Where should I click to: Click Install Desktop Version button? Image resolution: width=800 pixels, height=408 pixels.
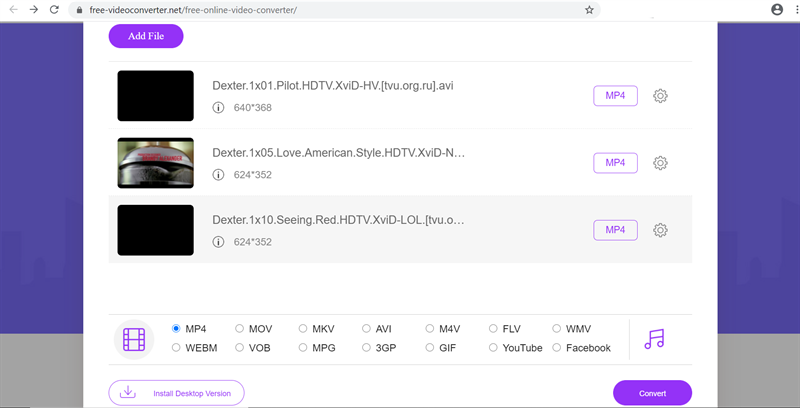pyautogui.click(x=177, y=393)
